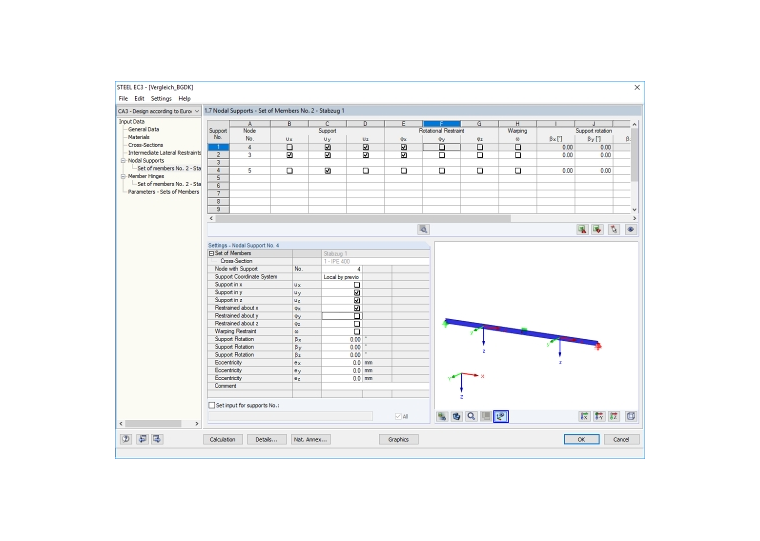The image size is (760, 541).
Task: Click the navigator tree scroll right arrow
Action: point(196,424)
